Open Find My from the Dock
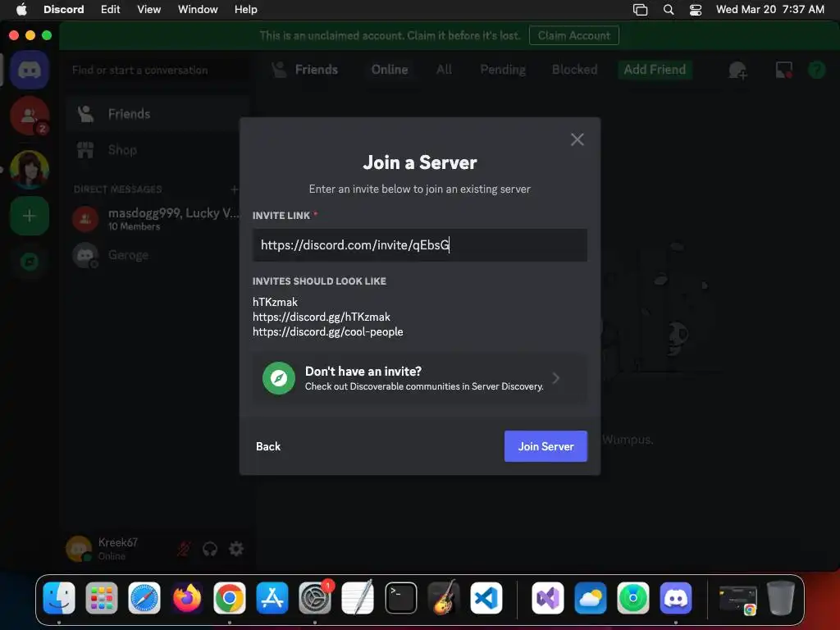The height and width of the screenshot is (630, 840). [x=632, y=598]
